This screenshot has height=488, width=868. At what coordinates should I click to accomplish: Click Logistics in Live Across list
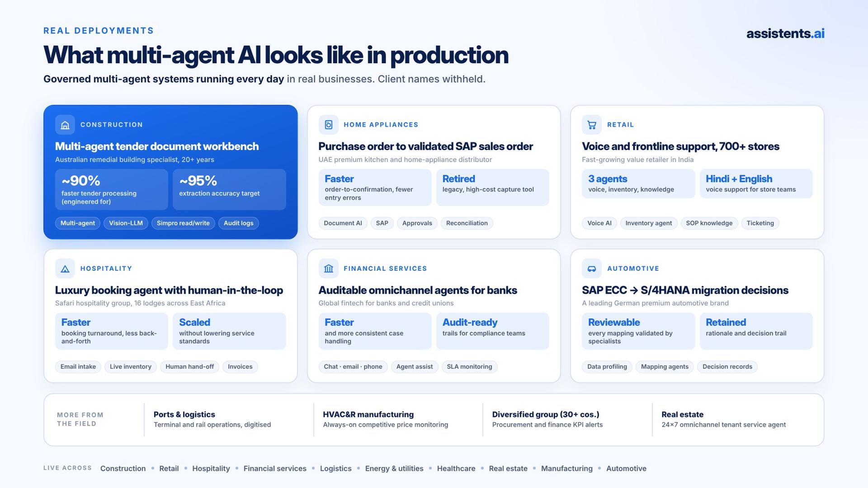click(x=336, y=469)
